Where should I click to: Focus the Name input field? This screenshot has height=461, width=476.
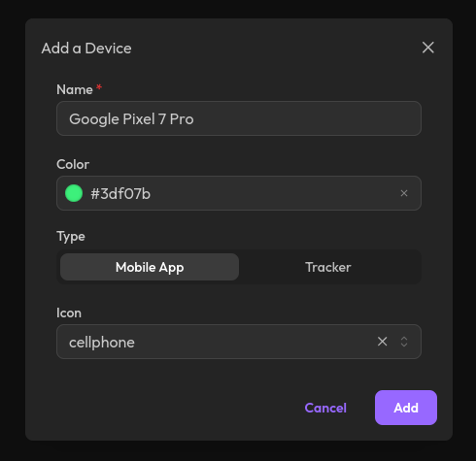(239, 118)
